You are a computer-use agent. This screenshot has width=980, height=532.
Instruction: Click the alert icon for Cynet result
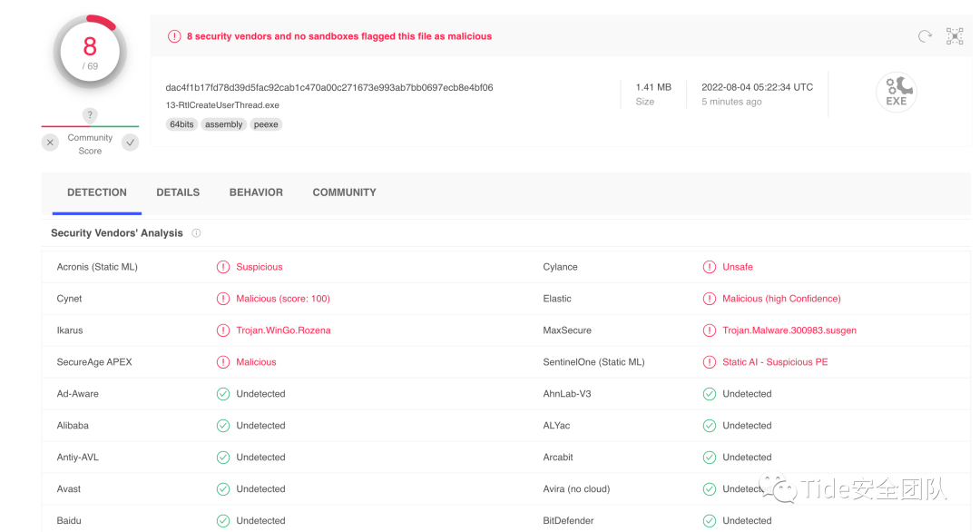[223, 299]
